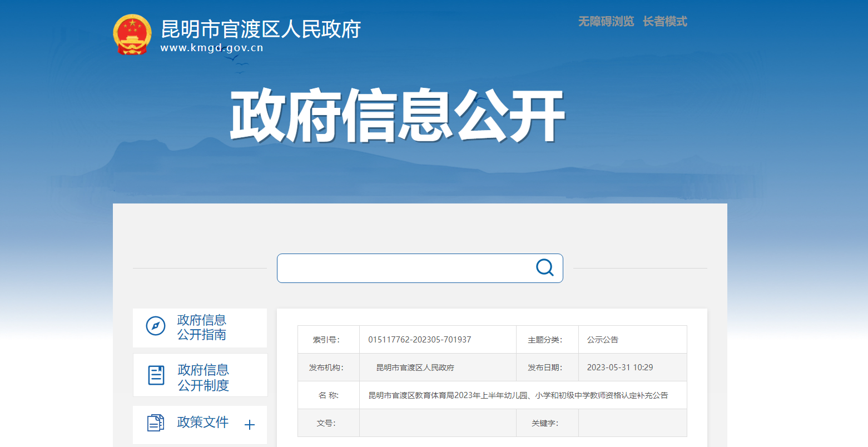This screenshot has width=868, height=447.
Task: Click the 公示公告 category value
Action: click(602, 340)
